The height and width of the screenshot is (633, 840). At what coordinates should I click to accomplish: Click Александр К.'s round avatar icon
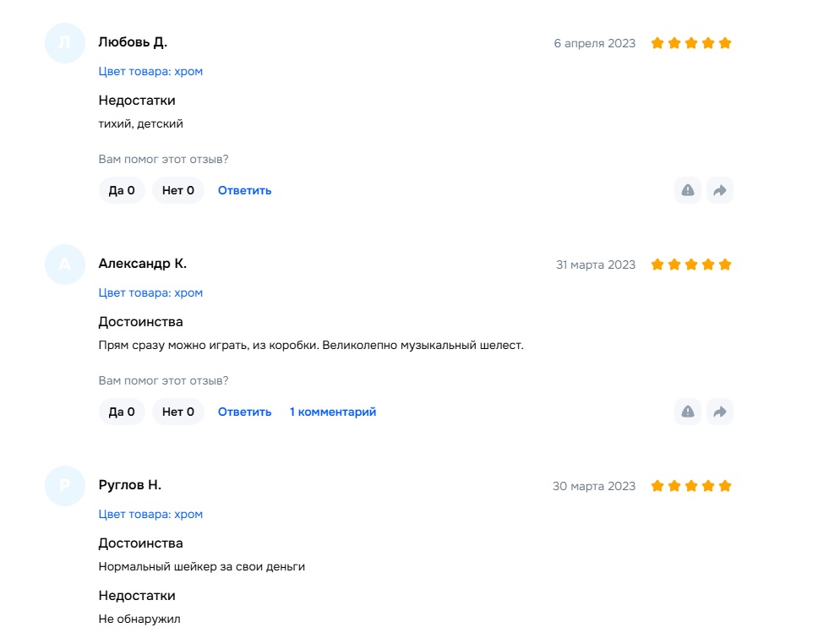65,265
